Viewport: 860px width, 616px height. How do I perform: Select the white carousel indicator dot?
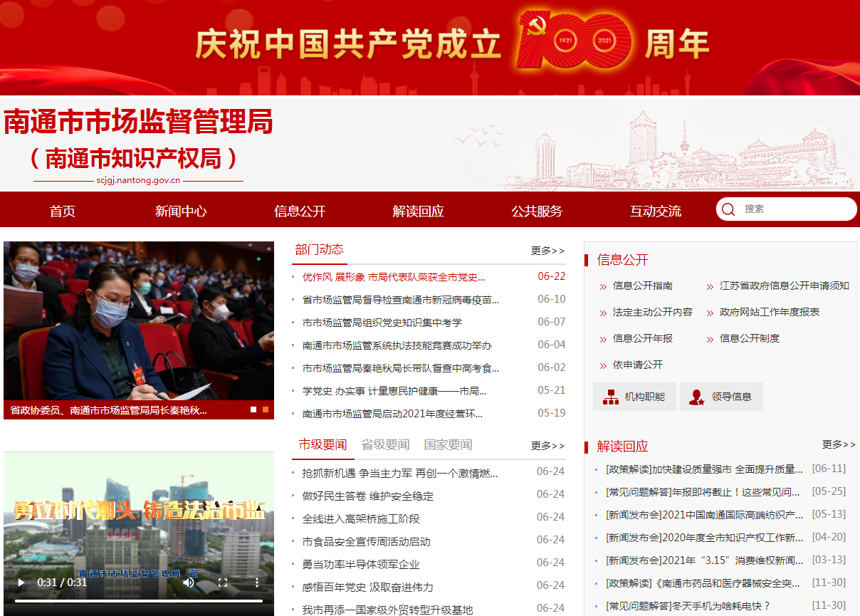coord(253,409)
